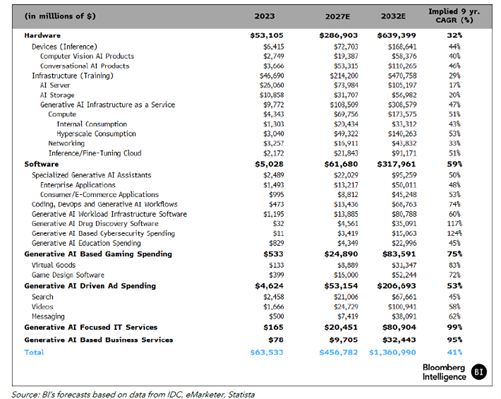Select the Hardware row heading
The height and width of the screenshot is (399, 501).
42,36
